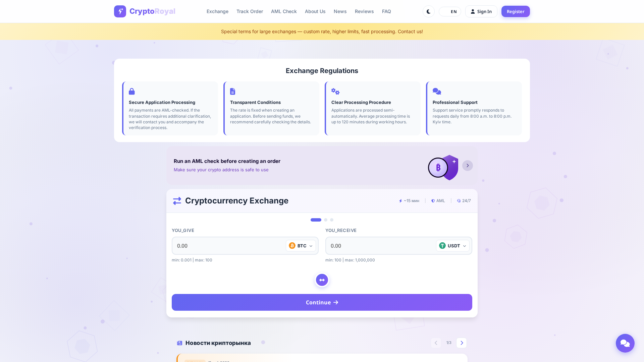Click the chat bubbles icon of Professional Support

[x=437, y=91]
